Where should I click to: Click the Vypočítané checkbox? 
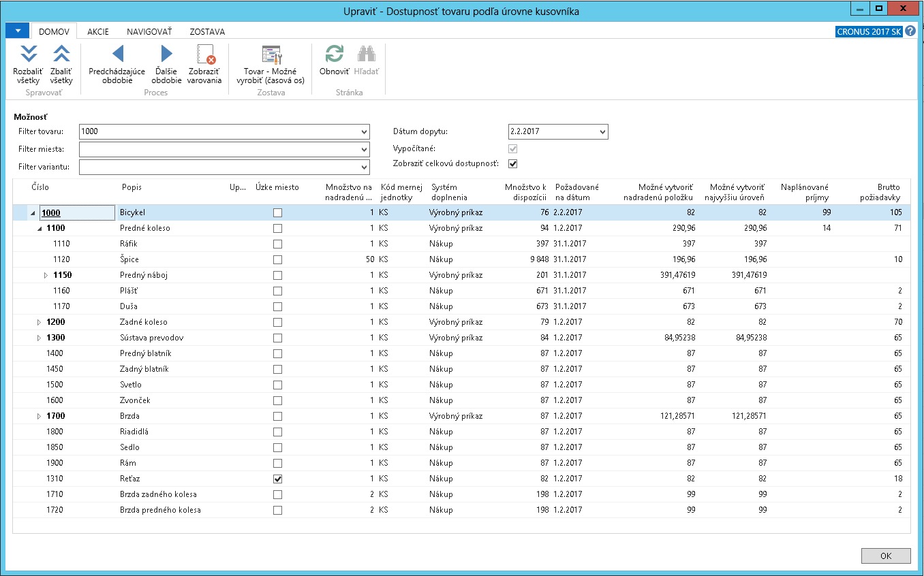coord(513,148)
